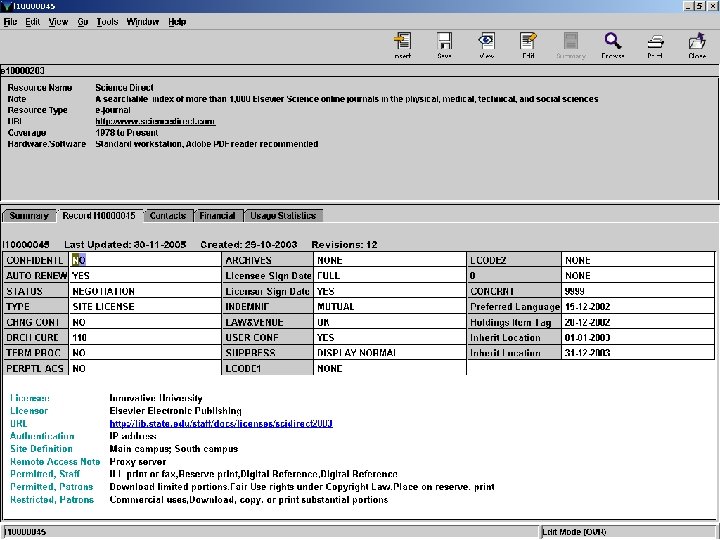The width and height of the screenshot is (720, 540).
Task: Click the STATUS value NEGOTIATION
Action: [145, 291]
